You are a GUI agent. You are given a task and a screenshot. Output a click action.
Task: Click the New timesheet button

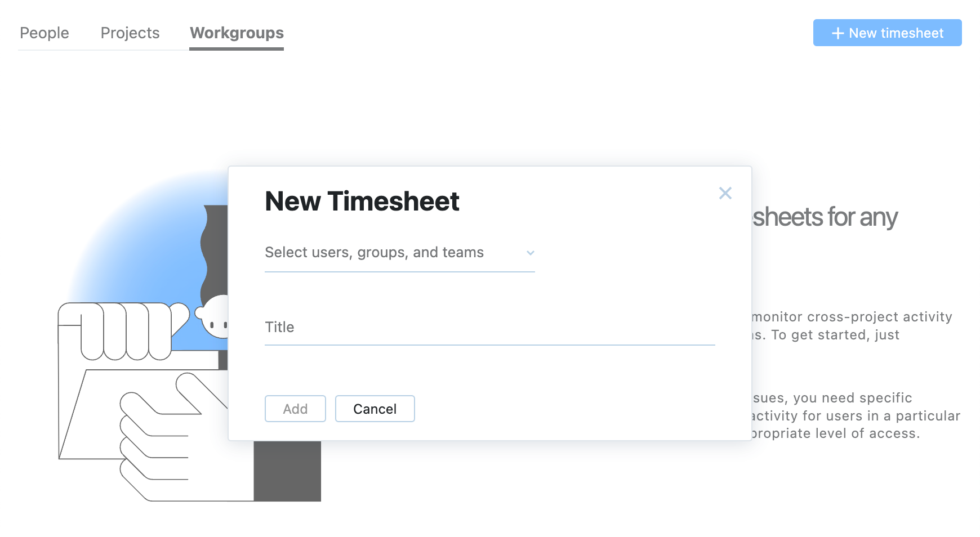(x=887, y=33)
